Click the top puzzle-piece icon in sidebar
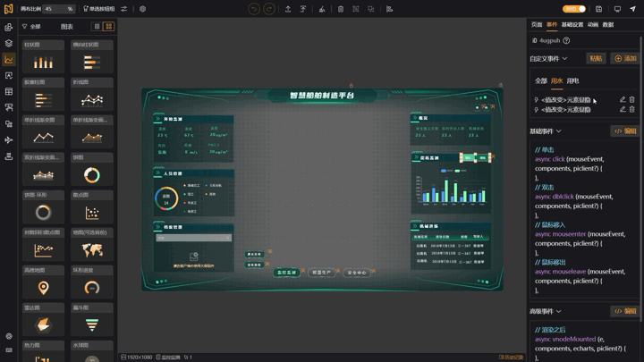644x362 pixels. 9,27
